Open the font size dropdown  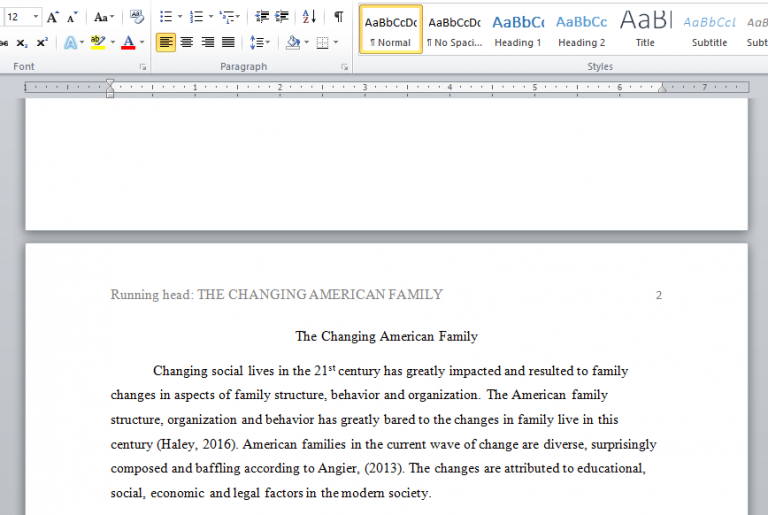click(36, 17)
